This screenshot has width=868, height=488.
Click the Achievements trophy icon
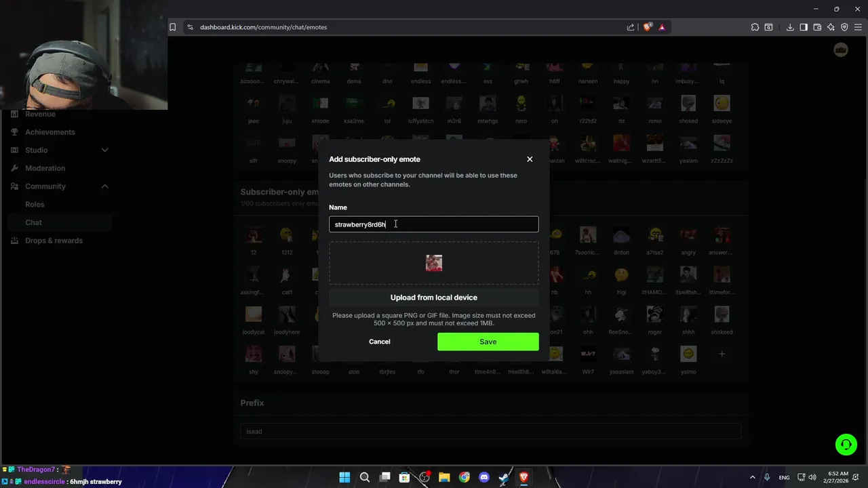pyautogui.click(x=14, y=132)
